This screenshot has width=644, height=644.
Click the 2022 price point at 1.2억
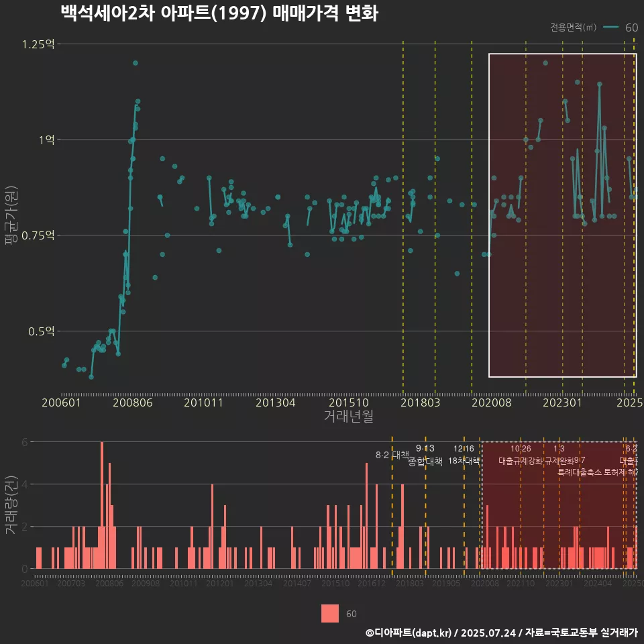[x=545, y=63]
